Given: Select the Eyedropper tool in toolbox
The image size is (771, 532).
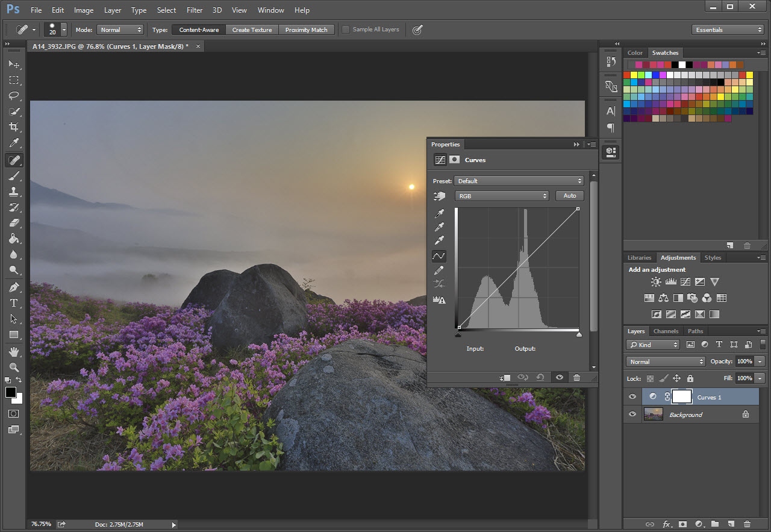Looking at the screenshot, I should (x=14, y=143).
